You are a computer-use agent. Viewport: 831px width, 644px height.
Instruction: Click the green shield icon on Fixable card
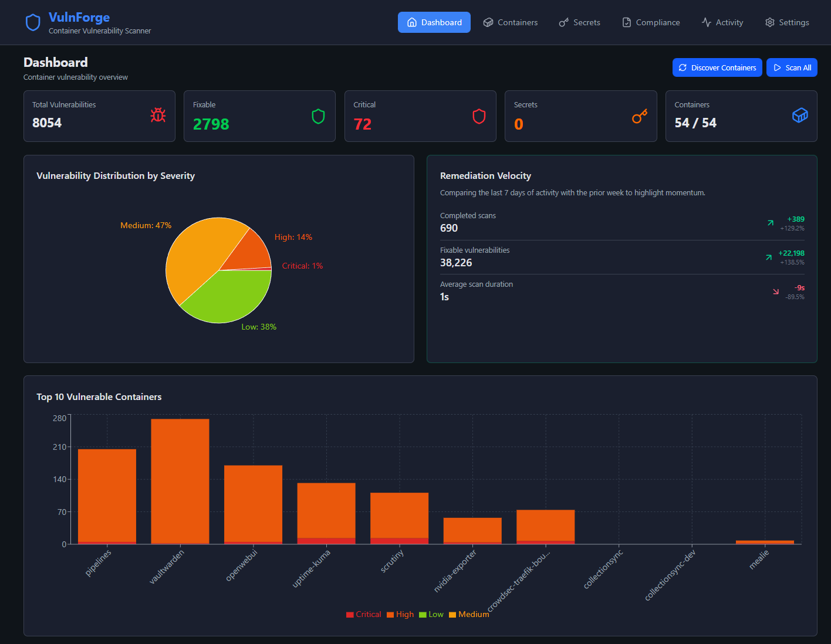pyautogui.click(x=318, y=116)
